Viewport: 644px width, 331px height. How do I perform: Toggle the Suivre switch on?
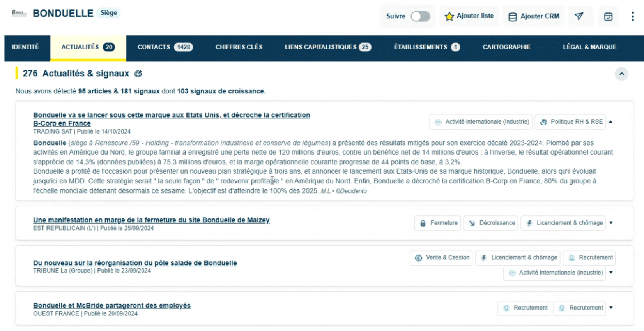tap(420, 16)
